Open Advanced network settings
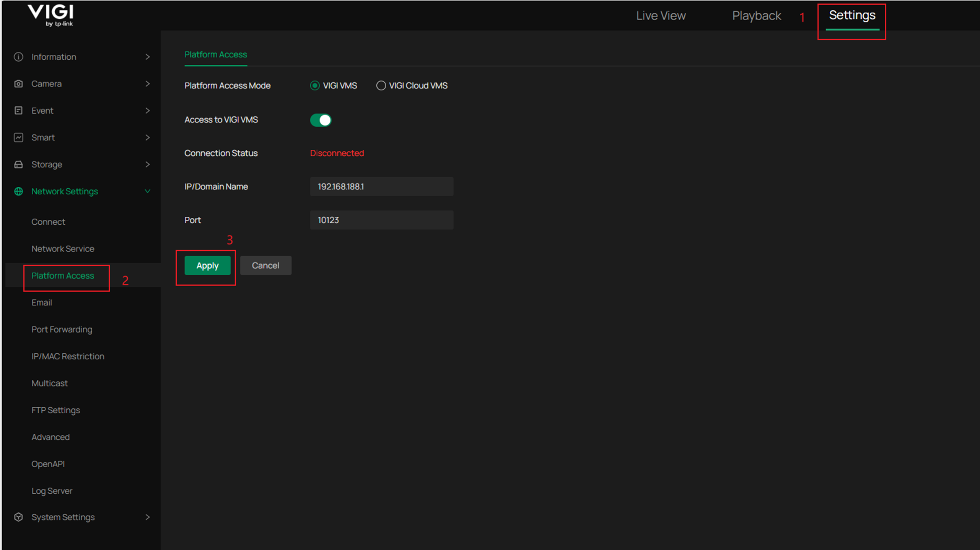 [50, 437]
